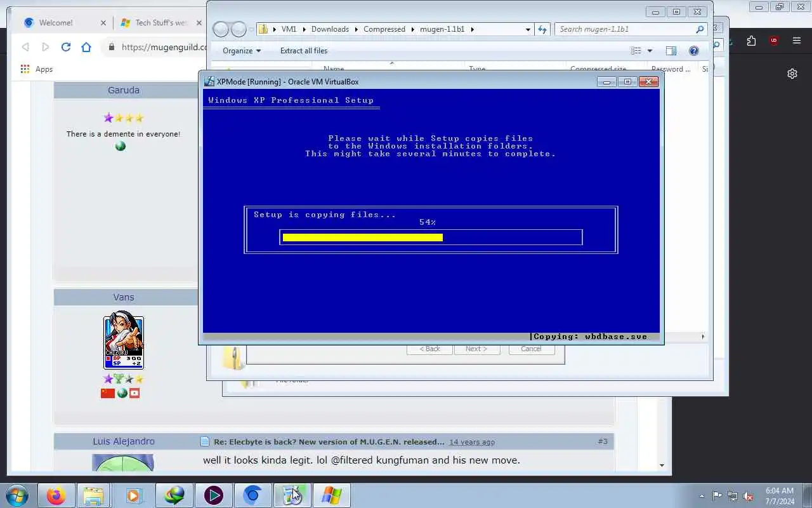Viewport: 812px width, 508px height.
Task: Close the Tech Stuff's browser tab
Action: click(199, 23)
